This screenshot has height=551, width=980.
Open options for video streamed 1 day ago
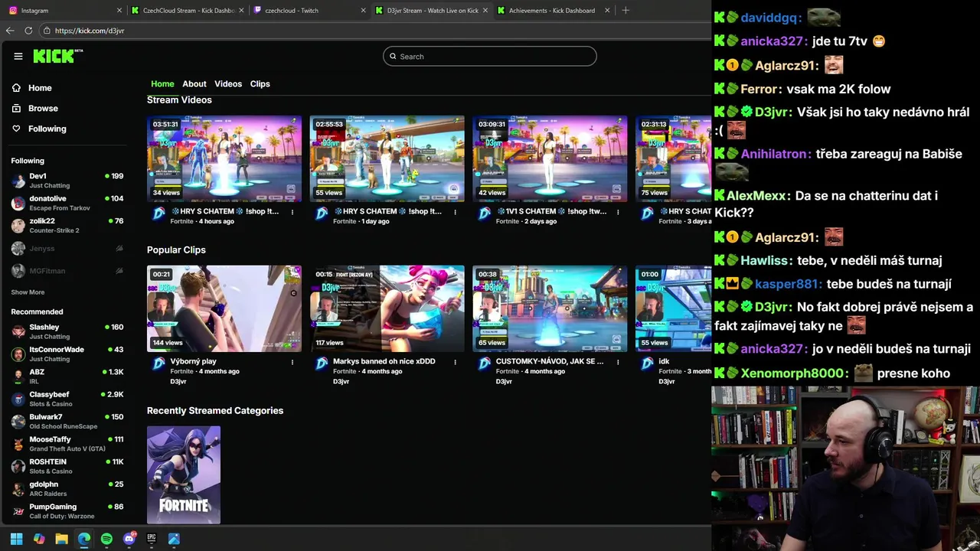456,212
